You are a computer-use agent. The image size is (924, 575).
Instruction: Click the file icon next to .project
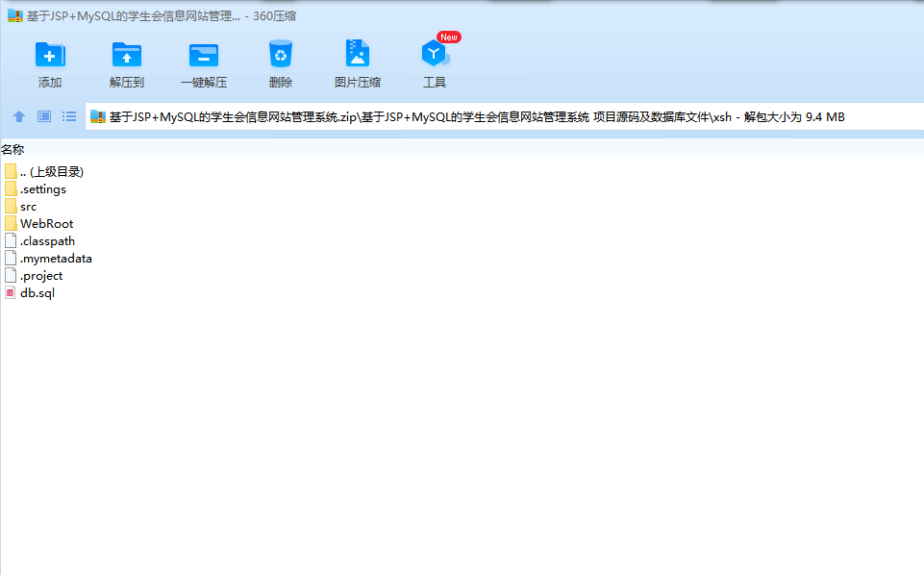11,276
